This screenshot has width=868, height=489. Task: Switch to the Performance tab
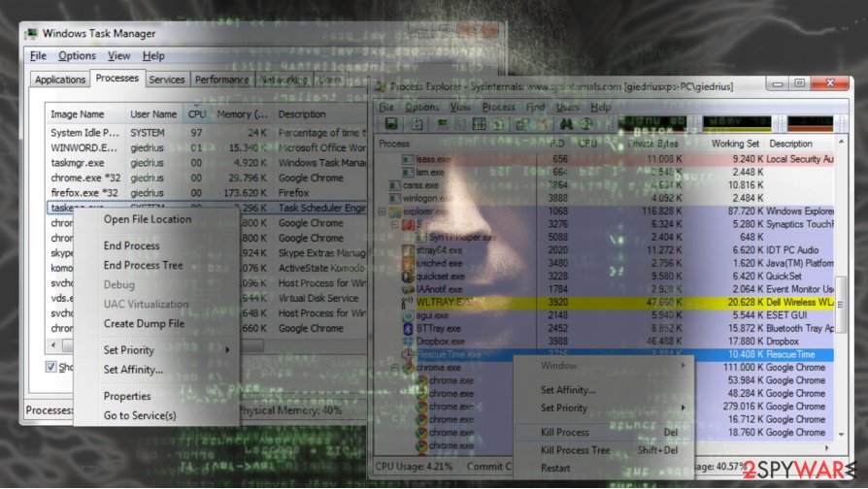[222, 80]
